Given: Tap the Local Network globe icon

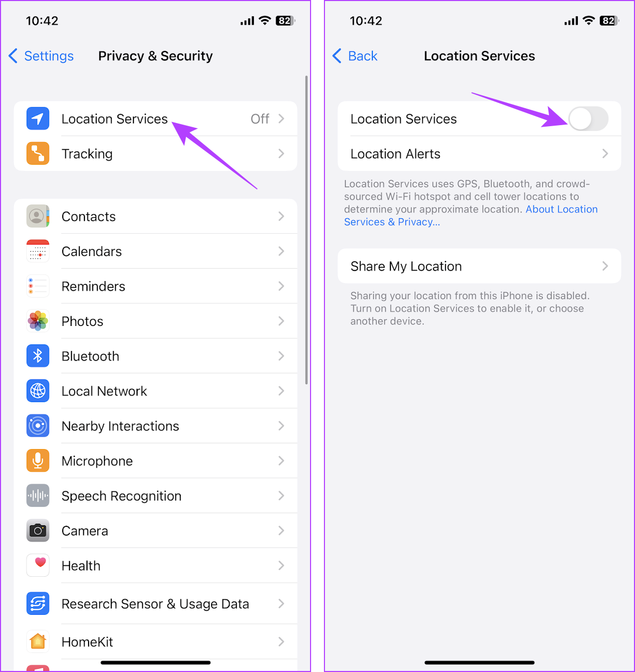Looking at the screenshot, I should tap(38, 391).
